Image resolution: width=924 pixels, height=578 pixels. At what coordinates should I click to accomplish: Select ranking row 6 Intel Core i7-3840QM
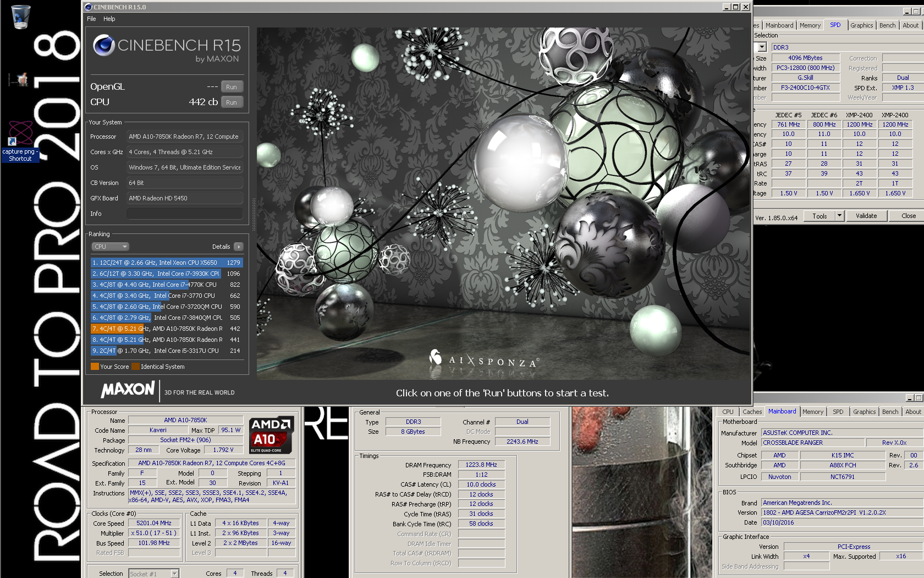167,318
